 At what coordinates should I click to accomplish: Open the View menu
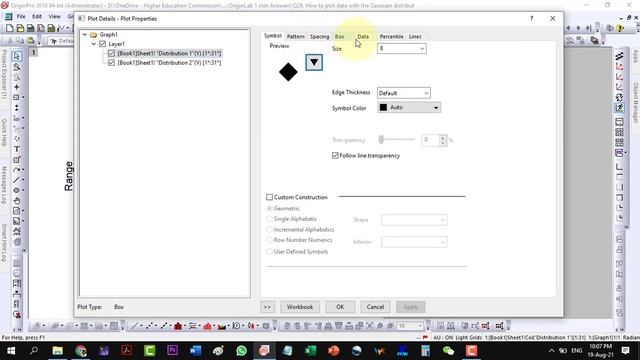(55, 16)
